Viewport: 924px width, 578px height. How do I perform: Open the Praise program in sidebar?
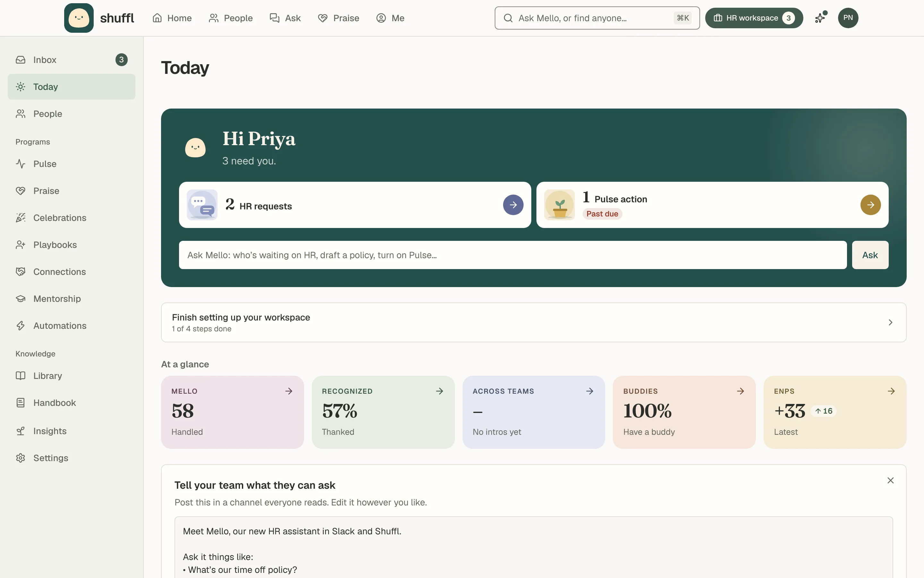pos(72,191)
